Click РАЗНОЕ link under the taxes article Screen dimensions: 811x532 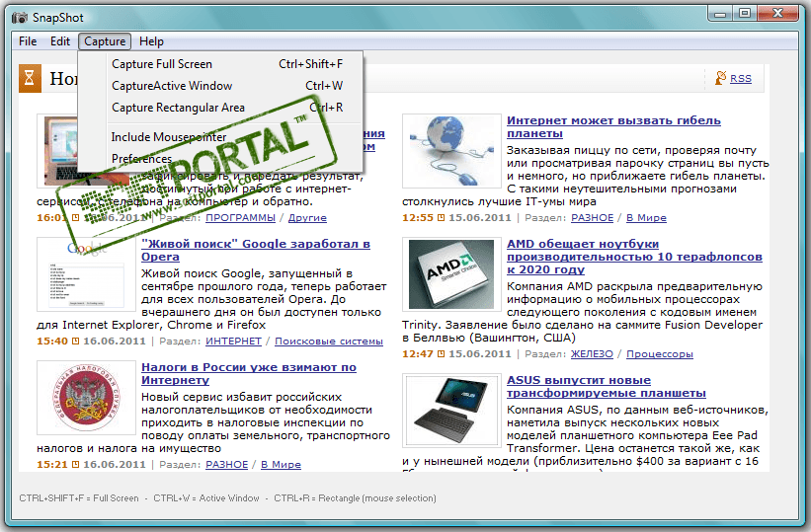tap(226, 464)
